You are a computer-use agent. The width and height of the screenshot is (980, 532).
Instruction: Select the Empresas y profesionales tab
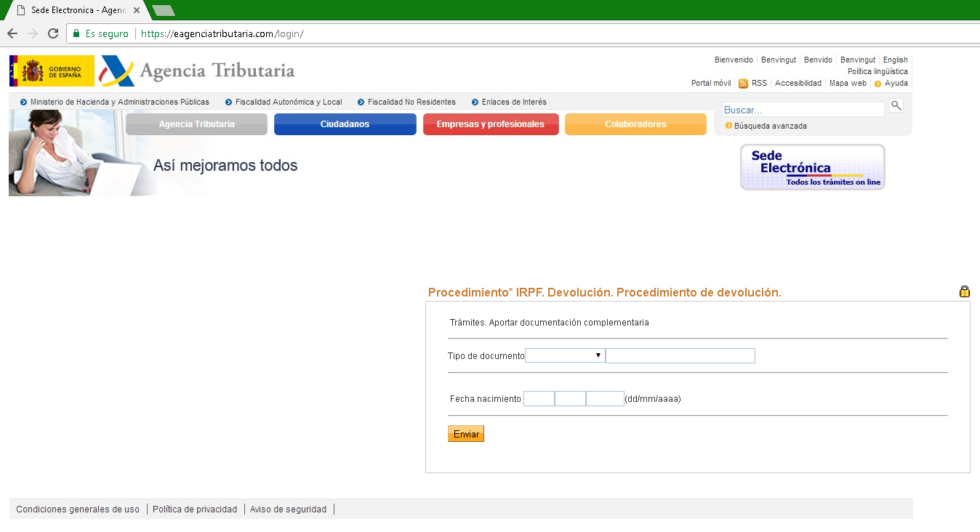tap(491, 124)
